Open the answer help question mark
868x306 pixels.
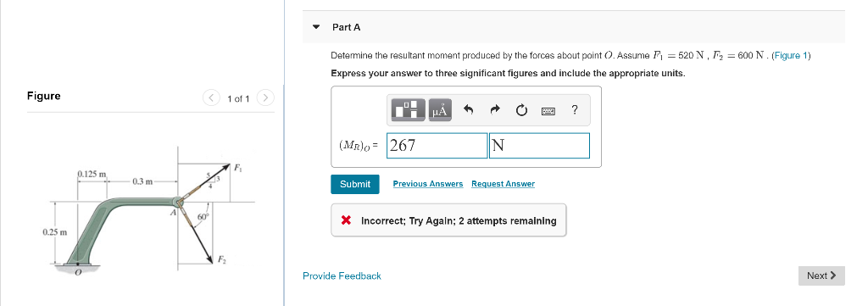pos(574,110)
